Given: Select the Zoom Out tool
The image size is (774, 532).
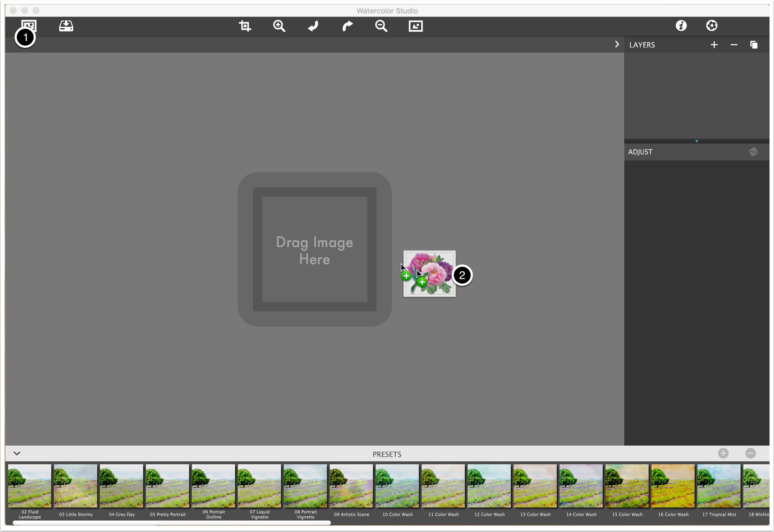Looking at the screenshot, I should [x=382, y=25].
